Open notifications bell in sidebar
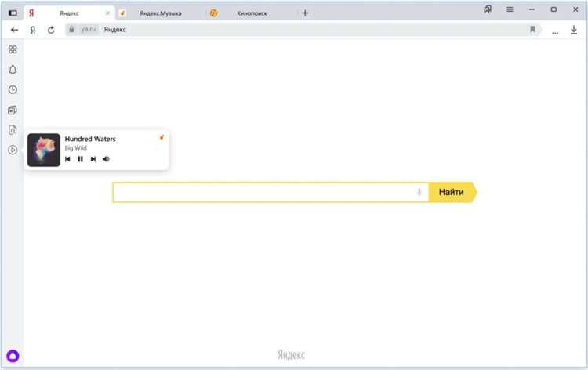Image resolution: width=588 pixels, height=370 pixels. 13,70
